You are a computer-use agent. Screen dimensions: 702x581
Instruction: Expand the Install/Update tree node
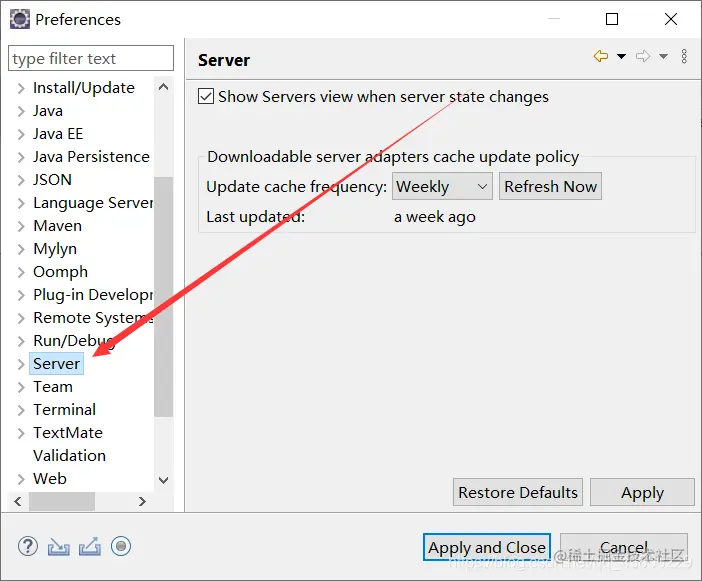21,88
